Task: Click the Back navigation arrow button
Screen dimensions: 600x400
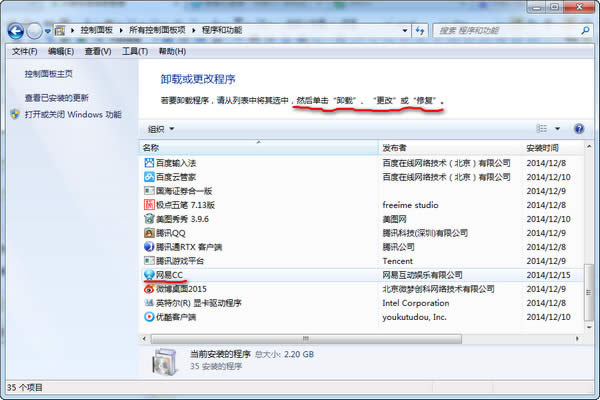Action: (x=16, y=31)
